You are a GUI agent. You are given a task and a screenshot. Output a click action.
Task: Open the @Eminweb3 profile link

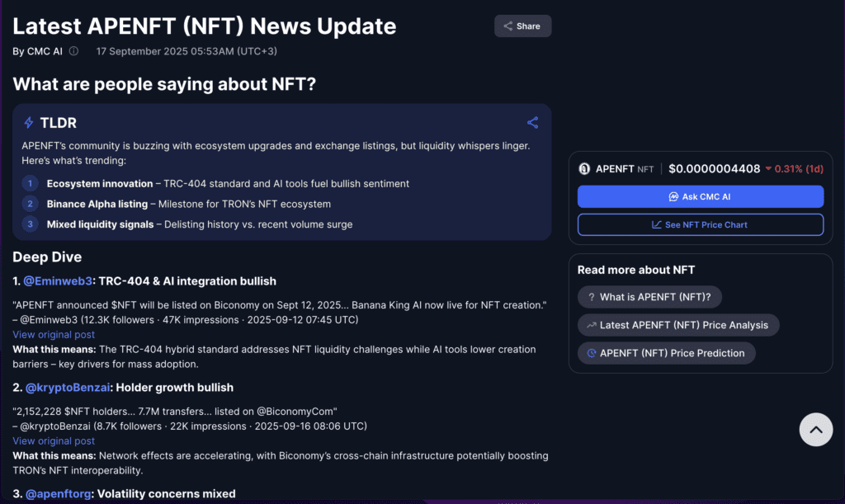pos(58,281)
